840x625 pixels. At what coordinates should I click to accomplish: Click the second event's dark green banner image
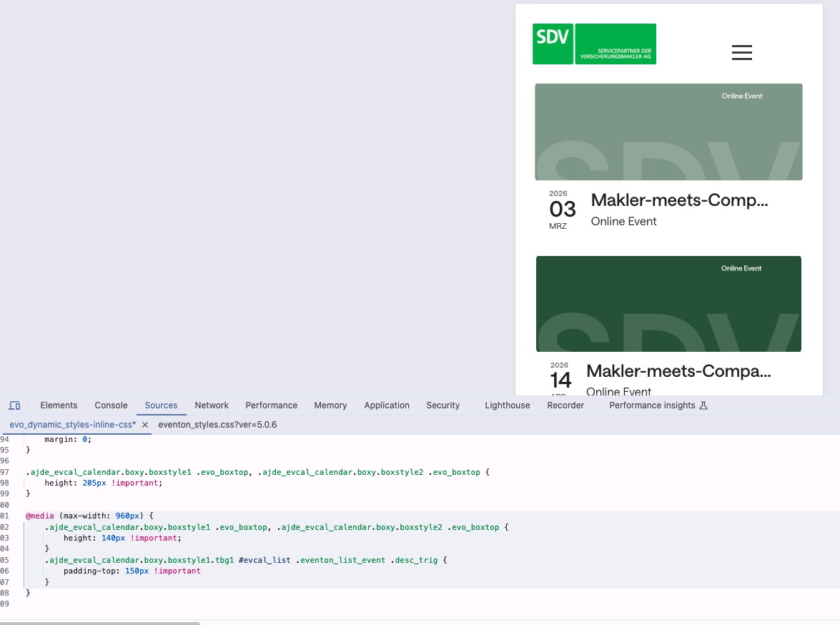[x=668, y=304]
